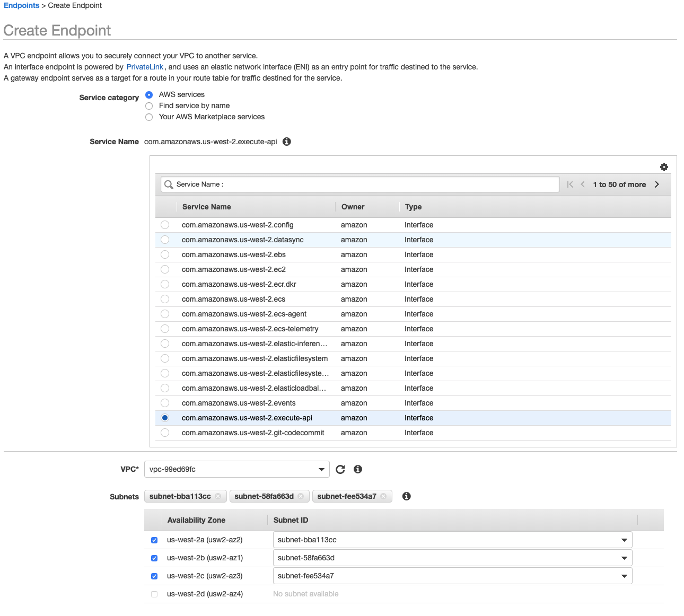Click the Subnet ID column header
Image resolution: width=684 pixels, height=616 pixels.
[291, 520]
